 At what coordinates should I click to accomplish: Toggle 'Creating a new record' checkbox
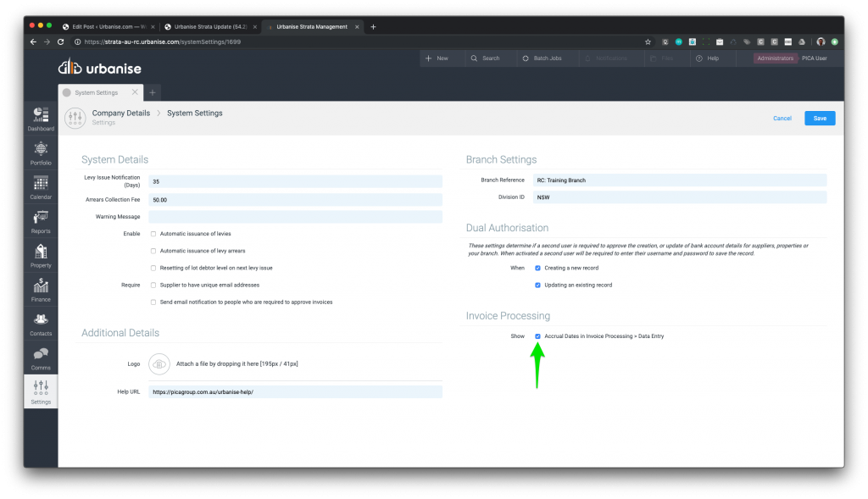point(537,268)
